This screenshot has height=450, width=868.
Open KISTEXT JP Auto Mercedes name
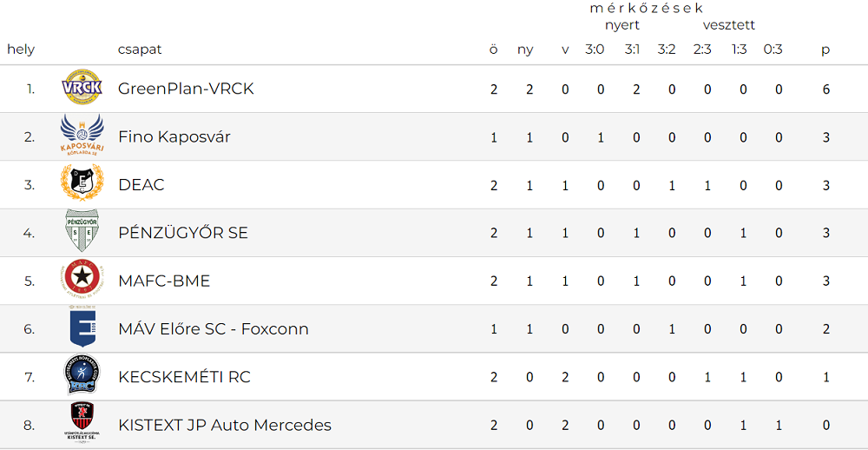(225, 425)
